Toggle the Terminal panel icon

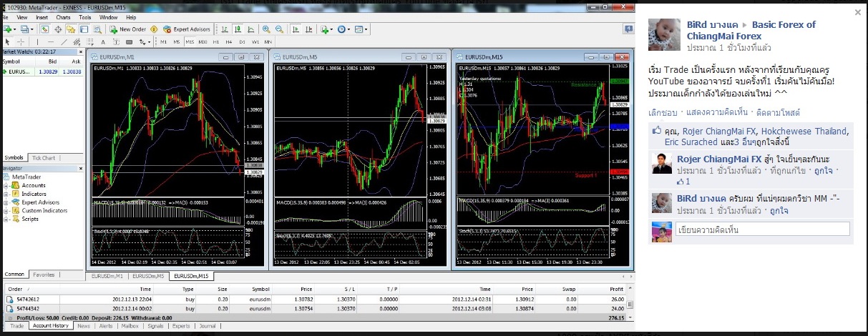click(84, 29)
